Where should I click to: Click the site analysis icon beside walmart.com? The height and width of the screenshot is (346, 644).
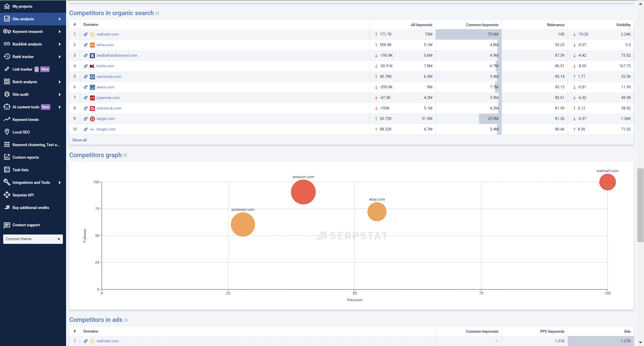[86, 34]
